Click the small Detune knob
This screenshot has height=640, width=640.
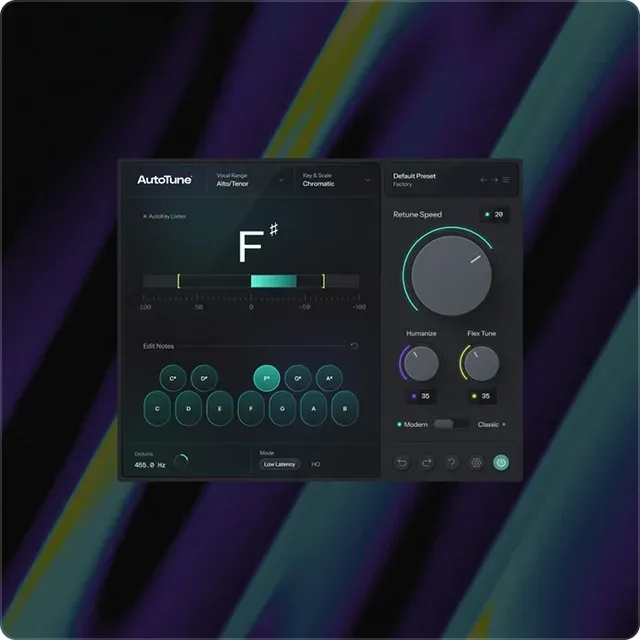[x=181, y=461]
